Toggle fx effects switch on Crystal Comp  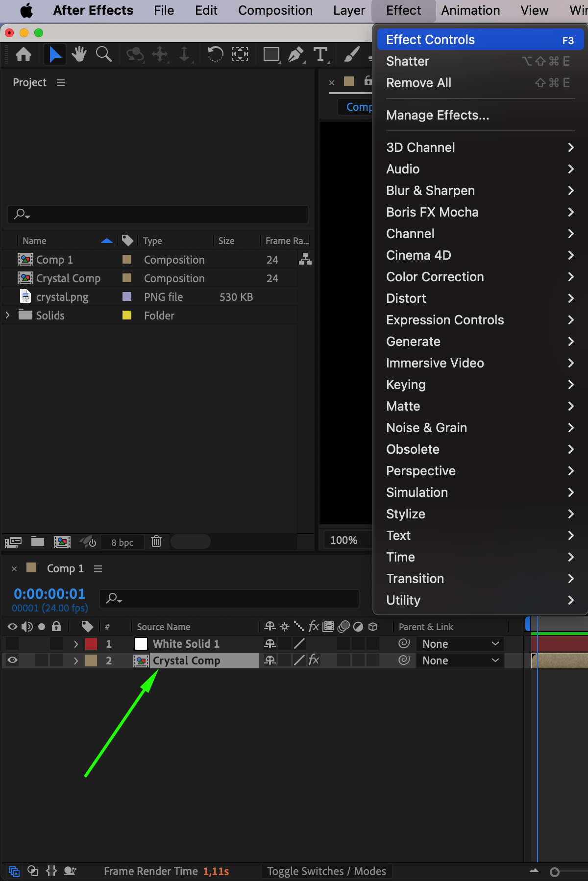click(x=314, y=660)
